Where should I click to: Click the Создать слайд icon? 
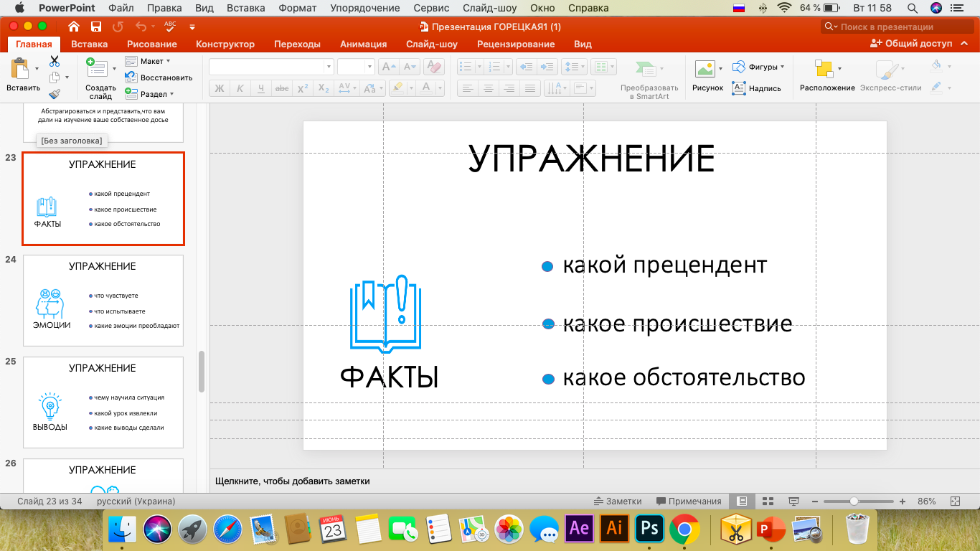click(x=95, y=69)
